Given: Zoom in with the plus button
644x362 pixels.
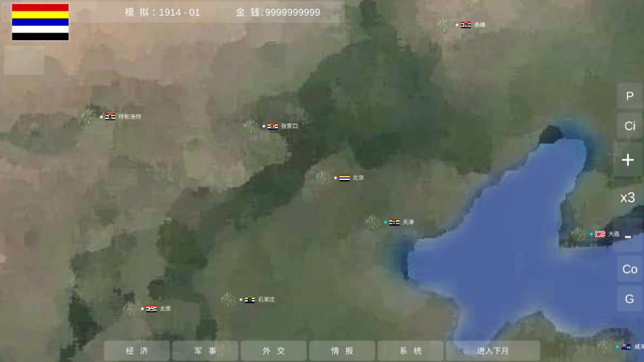Looking at the screenshot, I should (628, 160).
